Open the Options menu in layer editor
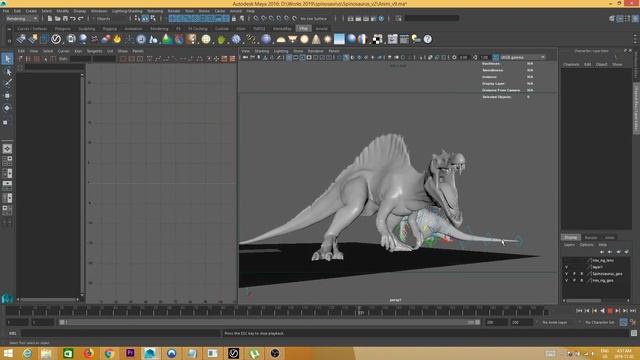This screenshot has width=640, height=360. [587, 245]
